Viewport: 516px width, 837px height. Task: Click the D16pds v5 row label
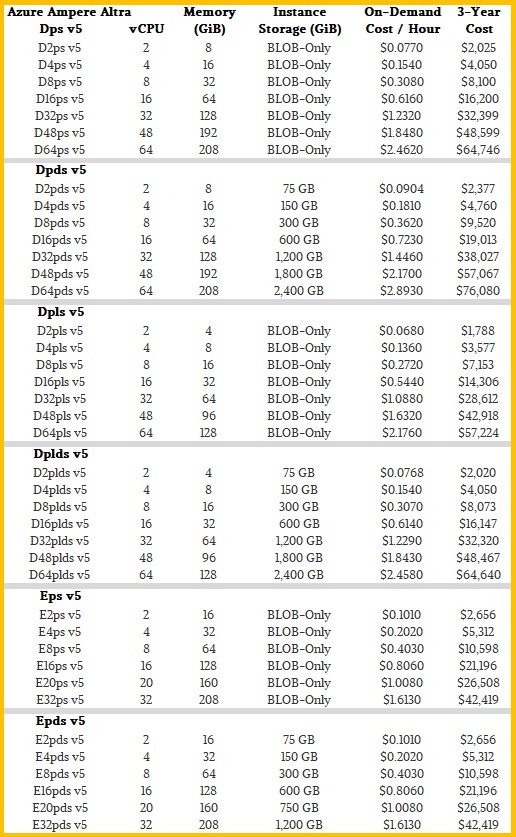60,240
